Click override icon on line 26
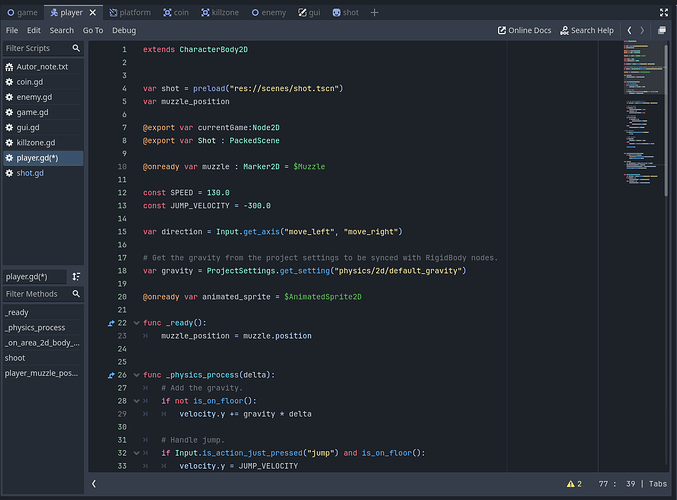Image resolution: width=677 pixels, height=500 pixels. click(x=111, y=375)
